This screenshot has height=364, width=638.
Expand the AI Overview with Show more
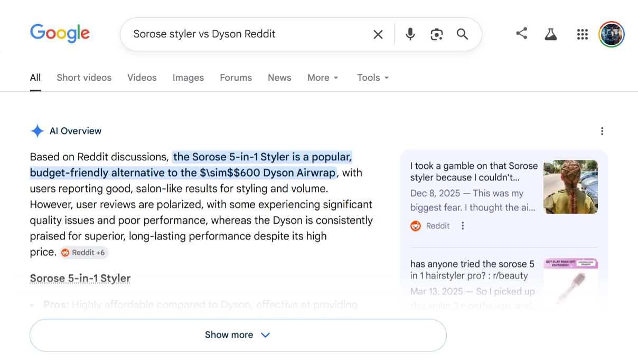[238, 334]
